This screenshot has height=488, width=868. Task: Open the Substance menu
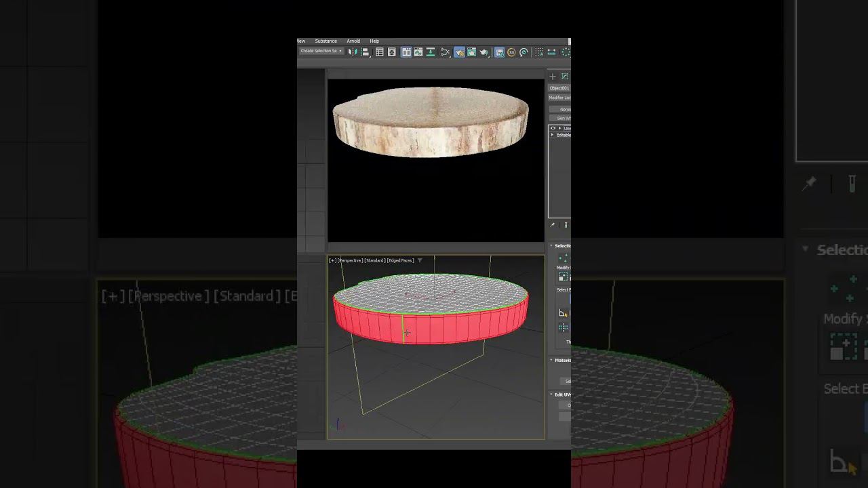pos(325,41)
